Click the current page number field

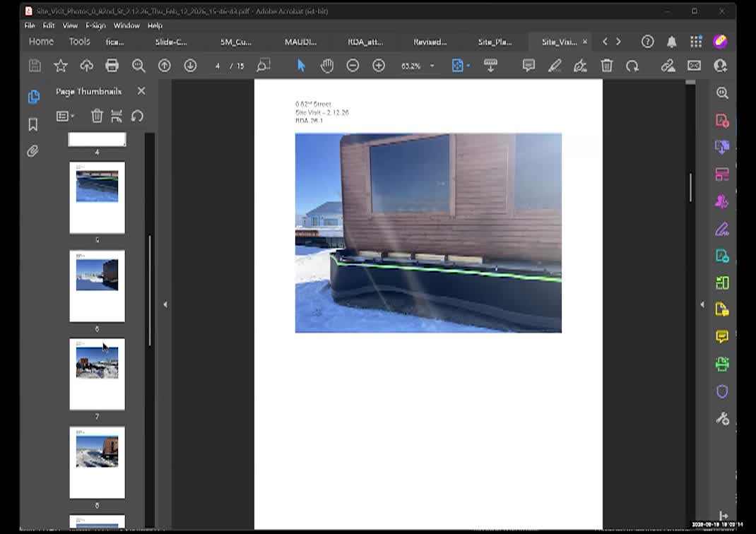(218, 66)
